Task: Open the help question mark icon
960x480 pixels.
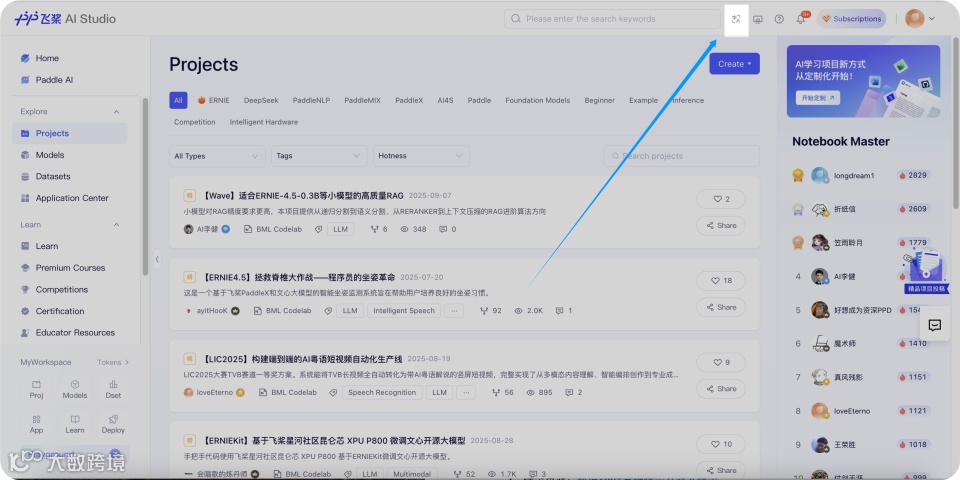Action: [779, 19]
